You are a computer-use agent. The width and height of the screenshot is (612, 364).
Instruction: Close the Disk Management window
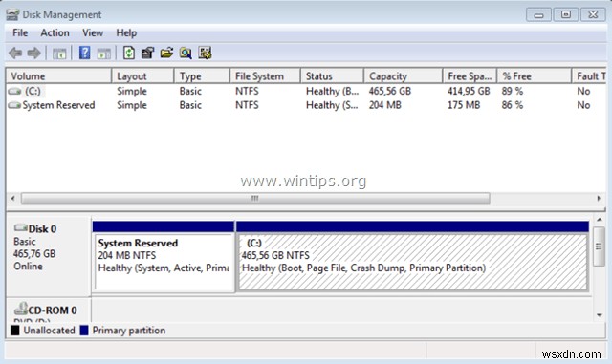pos(593,15)
